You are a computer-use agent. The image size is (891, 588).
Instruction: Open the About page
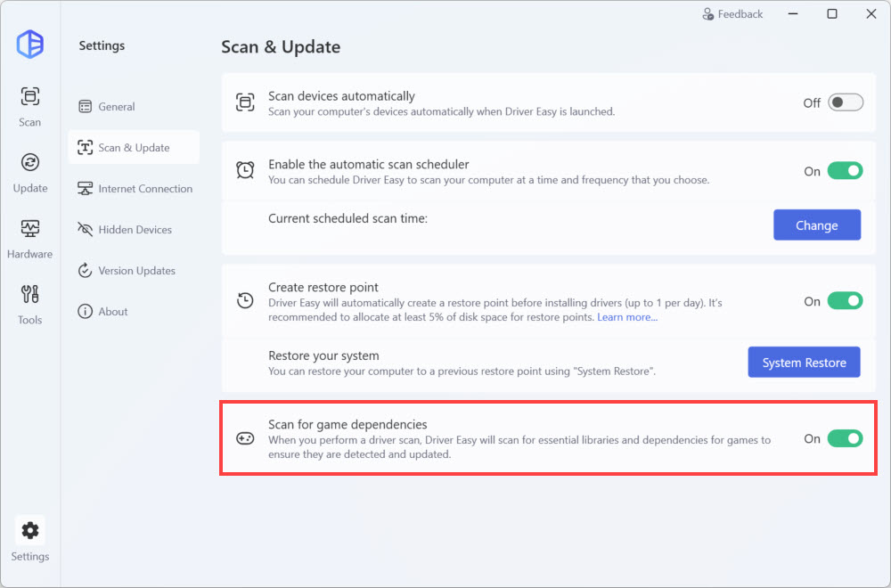coord(113,312)
